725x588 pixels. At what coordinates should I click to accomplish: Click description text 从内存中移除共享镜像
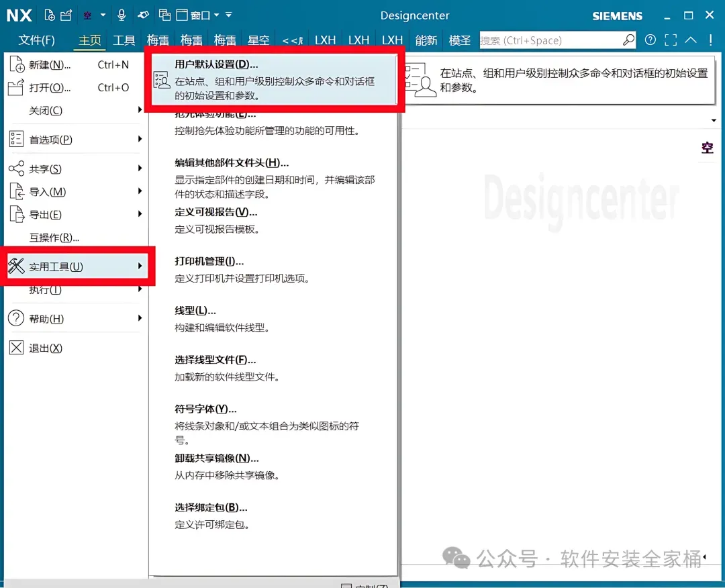pos(227,475)
